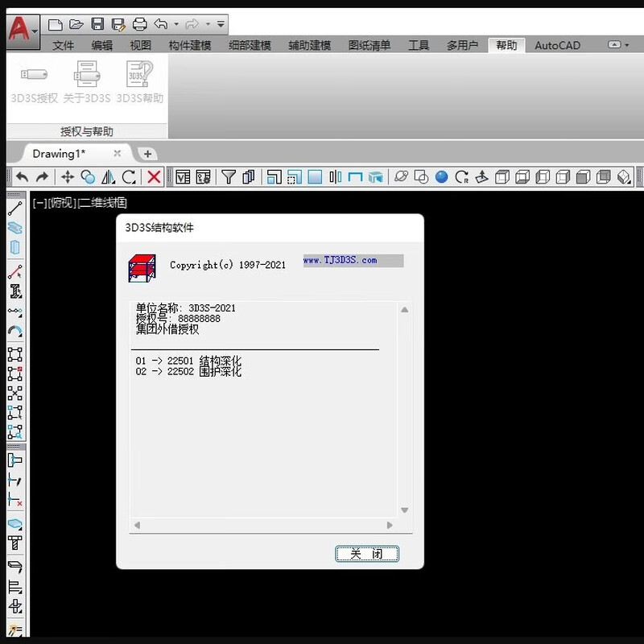Screen dimensions: 644x644
Task: Select the filter funnel toolbar icon
Action: 229,177
